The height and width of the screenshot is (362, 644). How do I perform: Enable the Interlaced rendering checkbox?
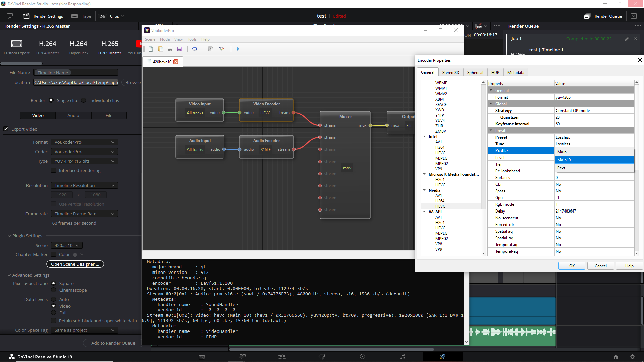tap(54, 170)
